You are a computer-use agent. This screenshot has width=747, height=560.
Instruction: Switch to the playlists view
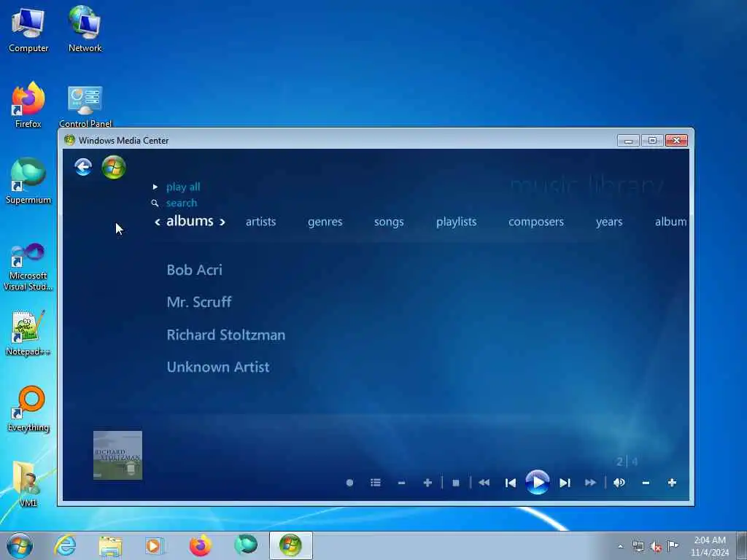[x=456, y=222]
